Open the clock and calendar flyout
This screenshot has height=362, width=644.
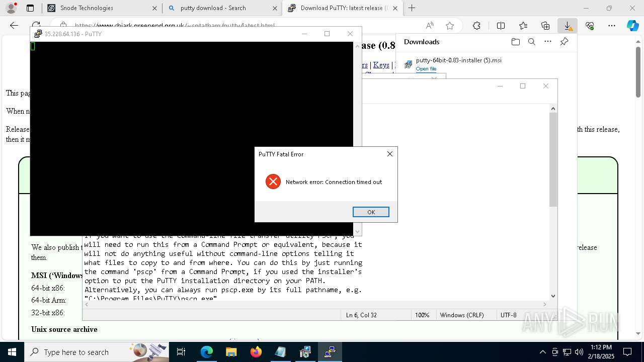click(x=601, y=352)
